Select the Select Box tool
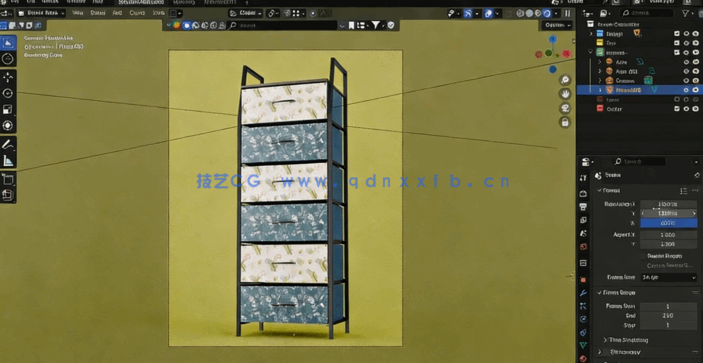 (8, 43)
